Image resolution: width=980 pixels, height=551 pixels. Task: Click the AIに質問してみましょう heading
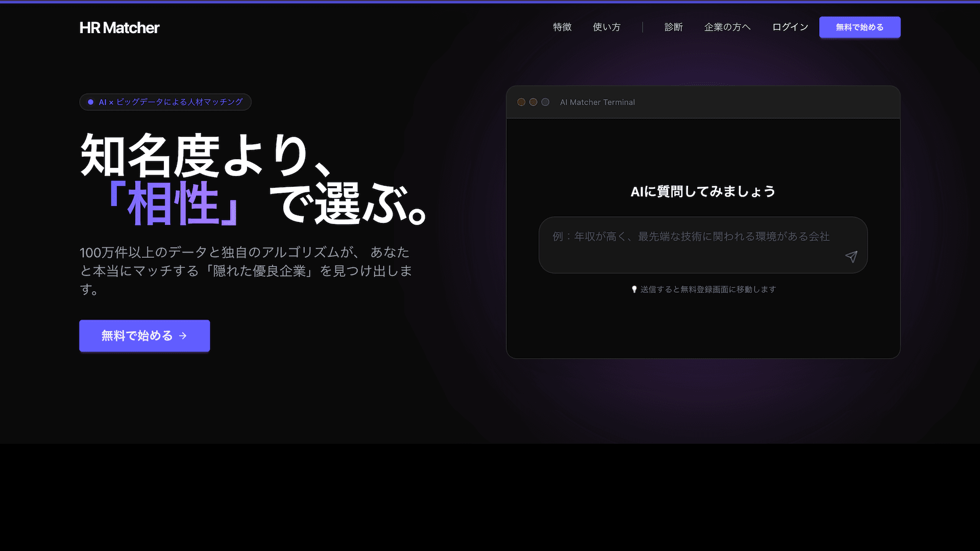703,191
